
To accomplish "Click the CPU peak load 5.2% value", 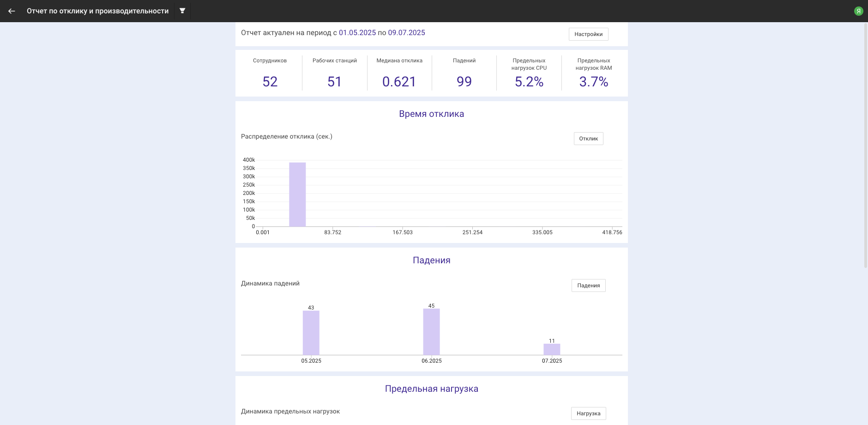I will click(x=529, y=82).
